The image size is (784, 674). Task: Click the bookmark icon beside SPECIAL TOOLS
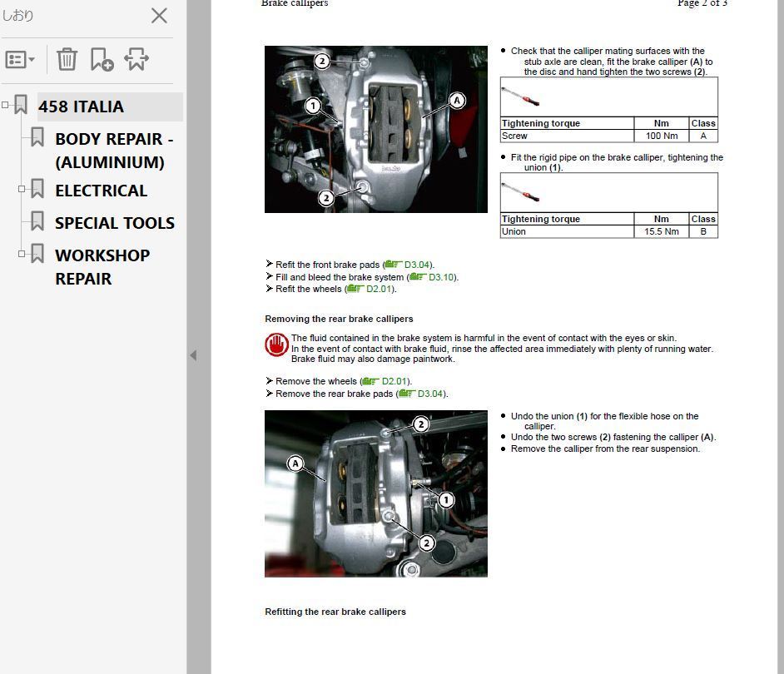[37, 221]
